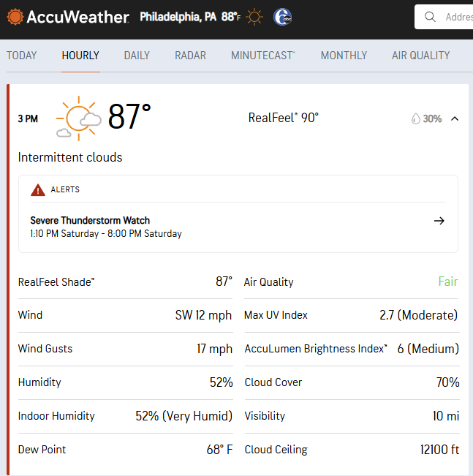Click the AccuLumen Brightness Index label
The image size is (473, 476).
316,349
